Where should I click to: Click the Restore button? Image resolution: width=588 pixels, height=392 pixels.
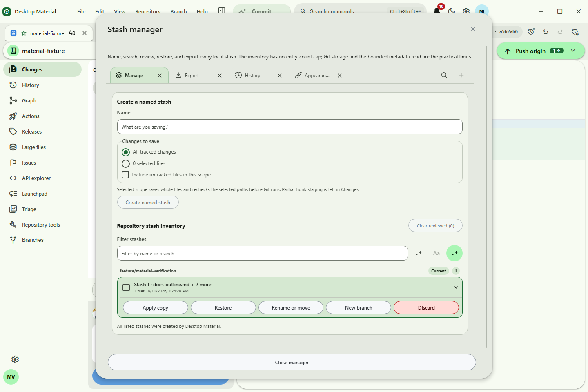pyautogui.click(x=223, y=307)
